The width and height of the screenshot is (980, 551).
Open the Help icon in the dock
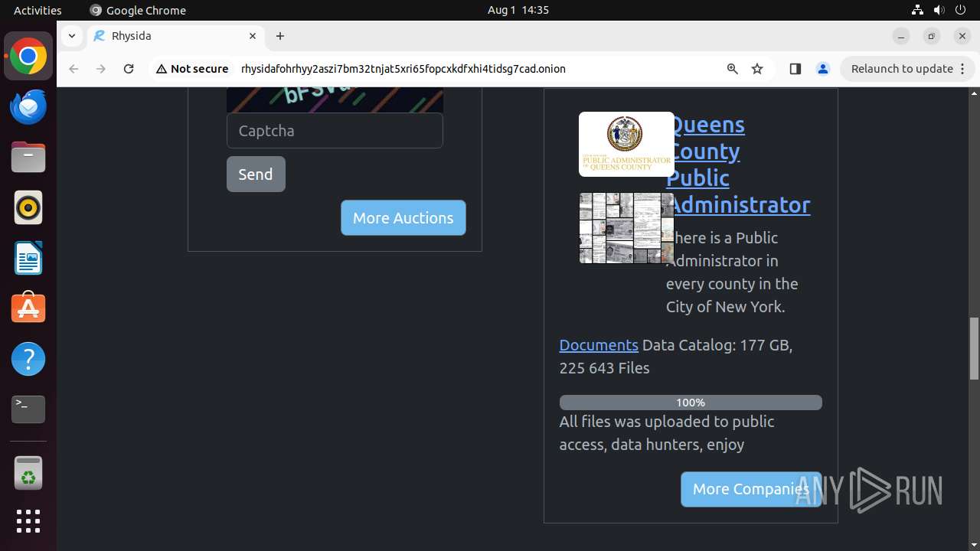coord(28,359)
